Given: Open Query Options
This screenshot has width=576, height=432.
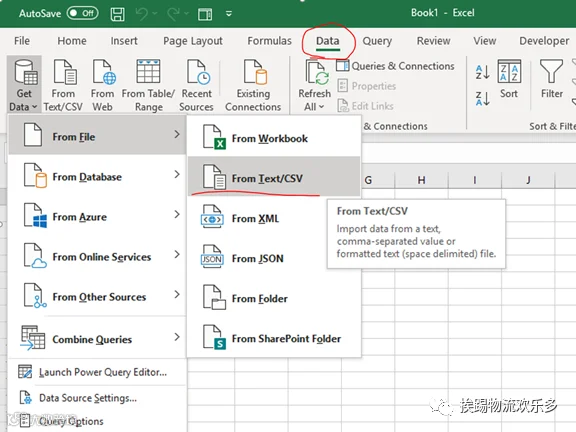Looking at the screenshot, I should 97,421.
